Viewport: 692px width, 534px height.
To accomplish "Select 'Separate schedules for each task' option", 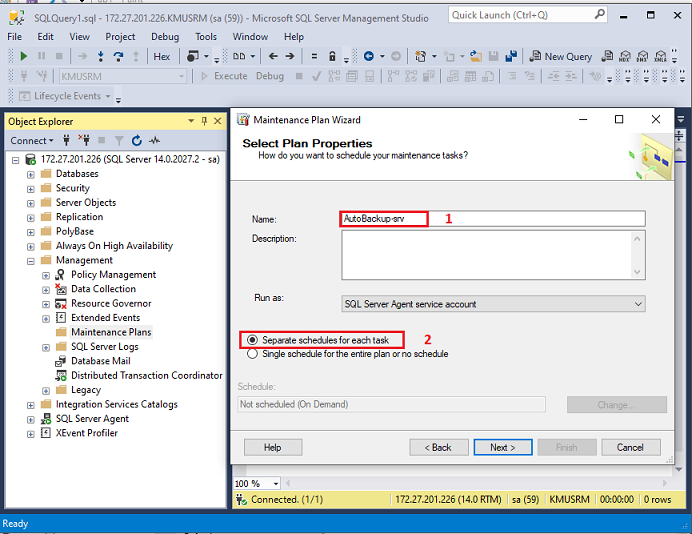I will pyautogui.click(x=252, y=340).
